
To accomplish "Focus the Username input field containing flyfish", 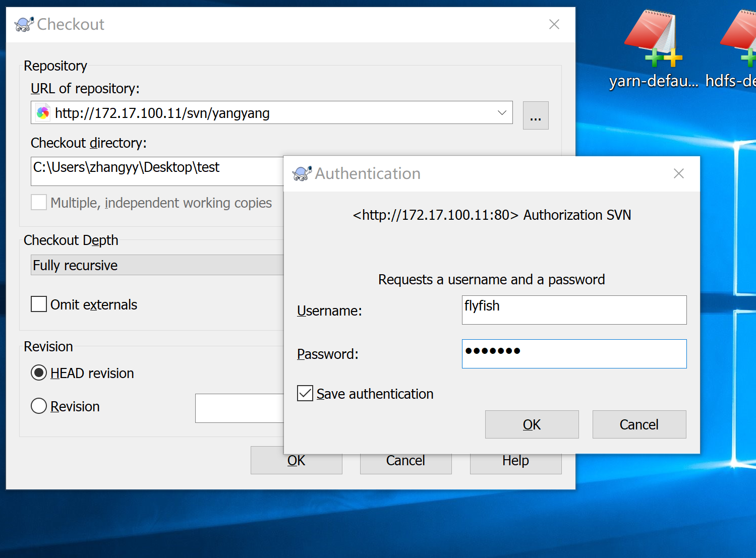I will click(x=574, y=309).
